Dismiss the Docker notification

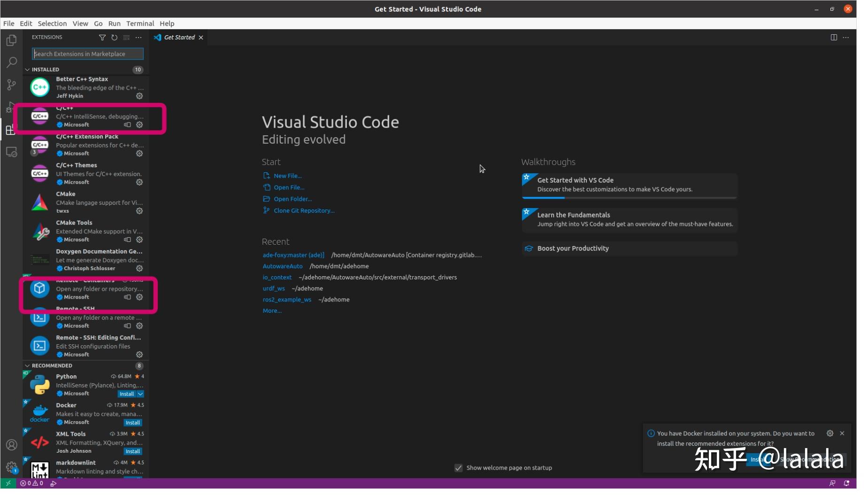842,433
